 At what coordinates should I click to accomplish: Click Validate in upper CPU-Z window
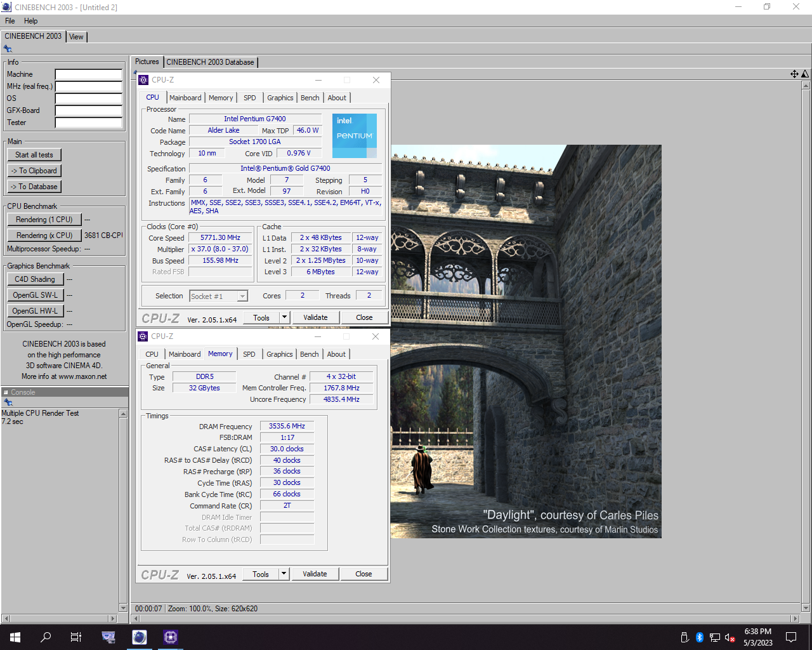(315, 317)
